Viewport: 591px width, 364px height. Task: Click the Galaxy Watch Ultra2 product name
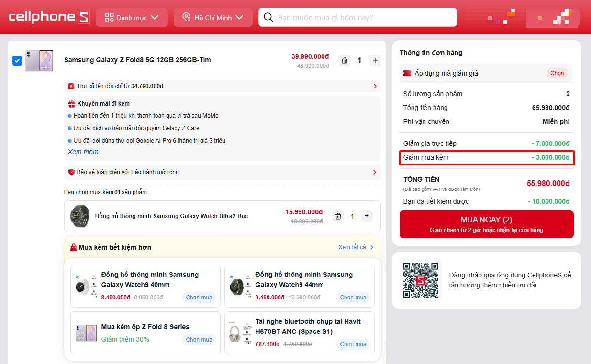point(171,216)
